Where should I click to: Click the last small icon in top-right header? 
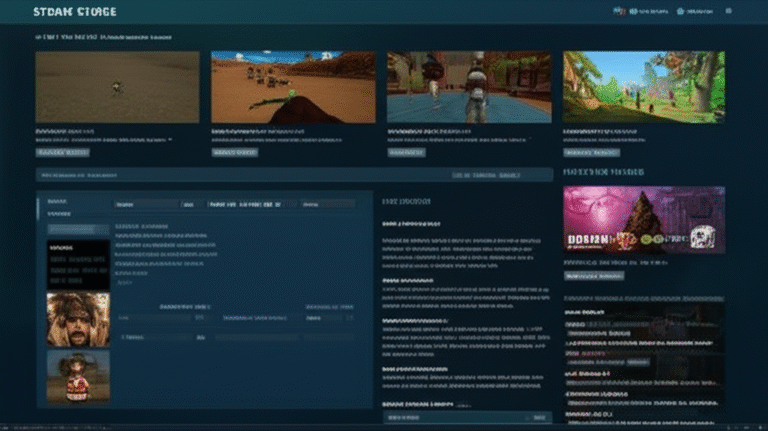(x=727, y=12)
